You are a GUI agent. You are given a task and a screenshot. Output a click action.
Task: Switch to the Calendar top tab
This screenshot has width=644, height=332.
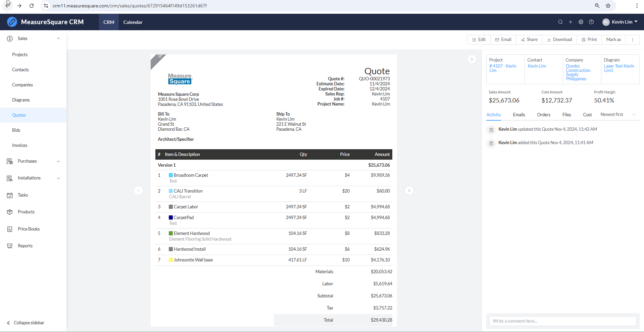[x=133, y=22]
